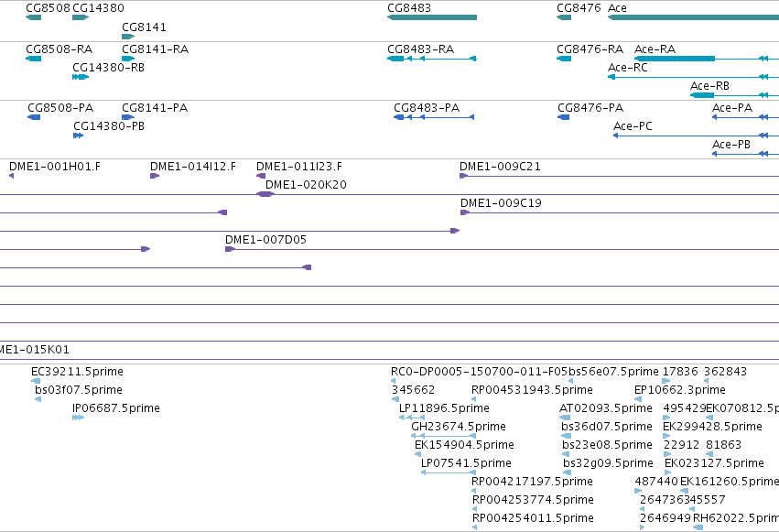This screenshot has height=532, width=779.
Task: Select the DME1-009C21 clone start arrow
Action: click(464, 176)
